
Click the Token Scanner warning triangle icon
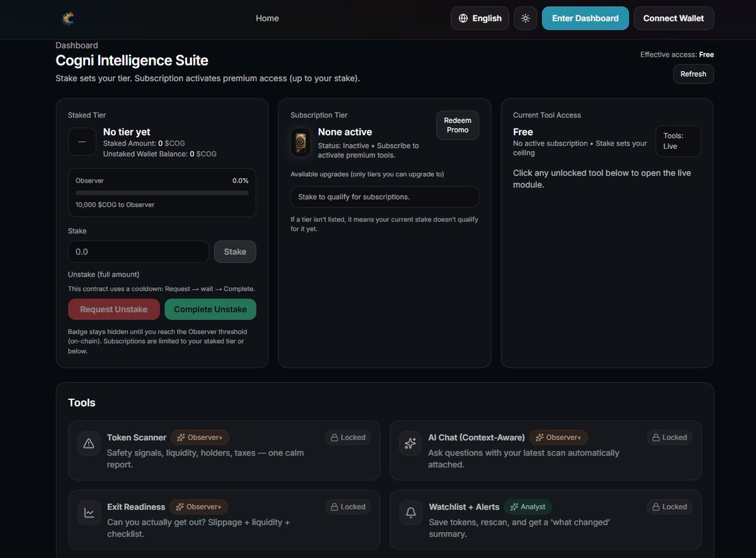[x=89, y=443]
